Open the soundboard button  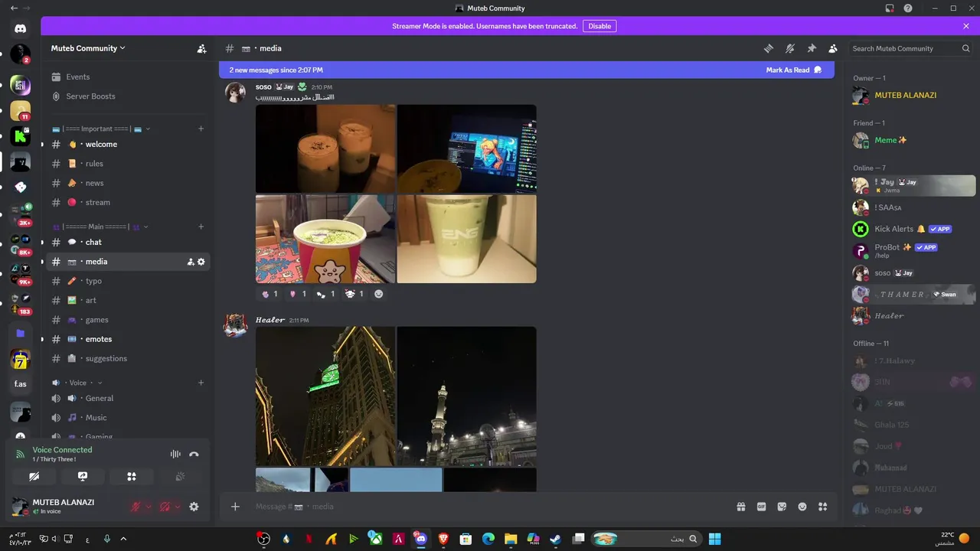pyautogui.click(x=180, y=476)
